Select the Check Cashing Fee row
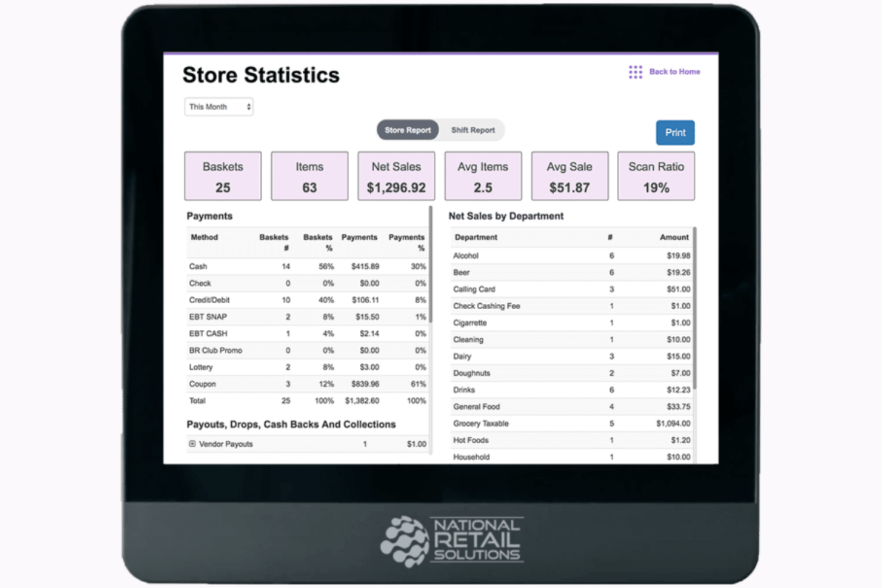This screenshot has width=882, height=588. [572, 306]
